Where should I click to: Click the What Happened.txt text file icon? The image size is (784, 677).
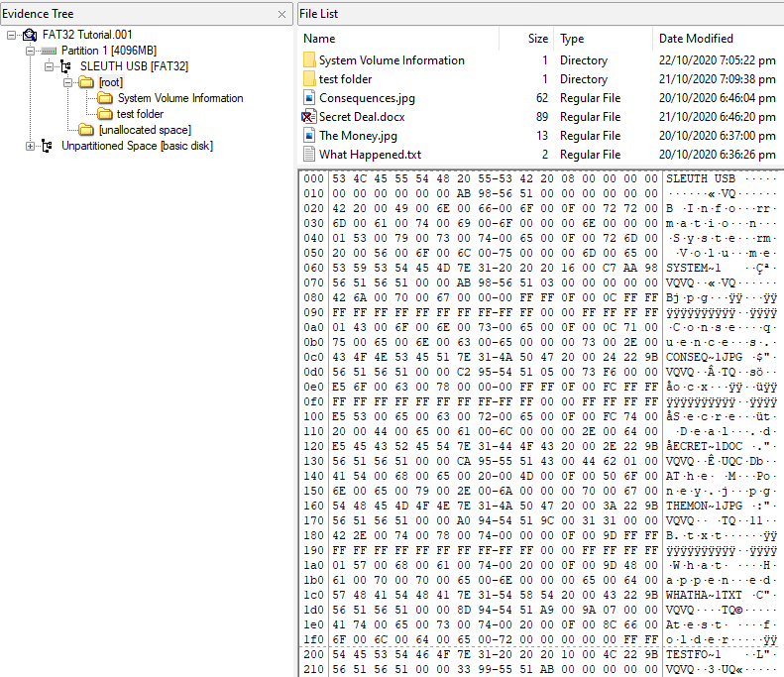point(309,155)
